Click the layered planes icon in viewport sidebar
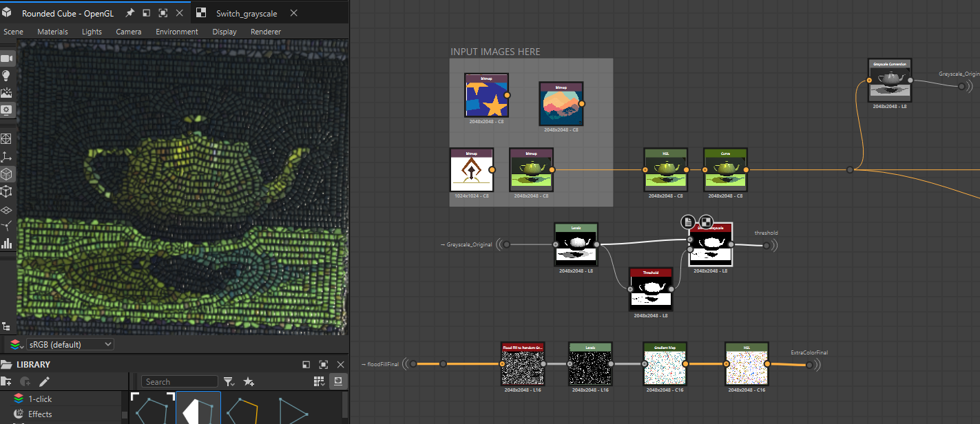Viewport: 980px width, 424px height. (x=7, y=209)
